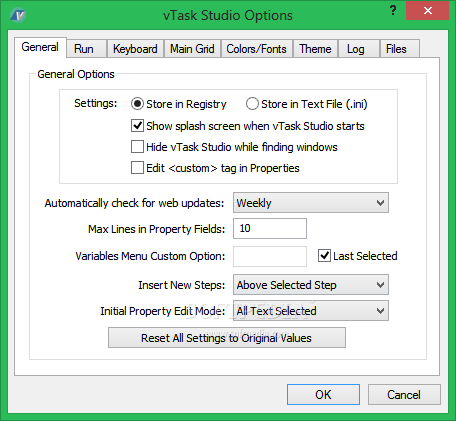Click Reset All Settings to Original Values
Viewport: 456px width, 421px height.
click(x=227, y=338)
